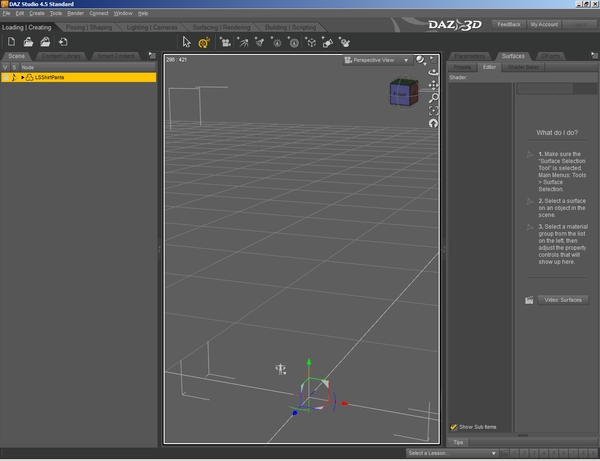Click the Create New Null icon
Image resolution: width=600 pixels, height=461 pixels.
click(328, 42)
